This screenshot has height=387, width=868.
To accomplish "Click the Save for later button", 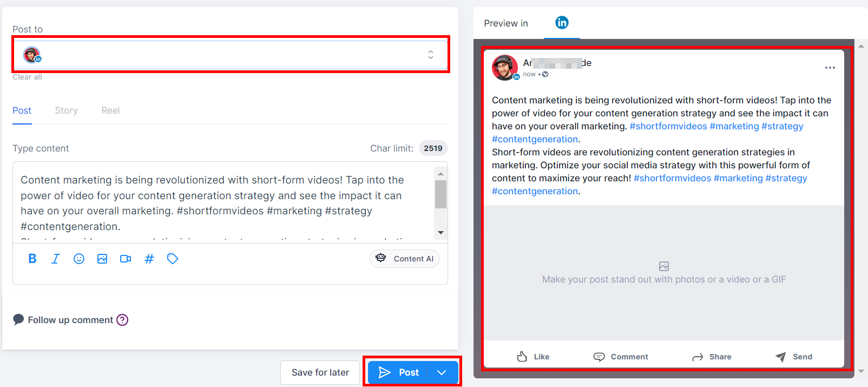I will [320, 372].
